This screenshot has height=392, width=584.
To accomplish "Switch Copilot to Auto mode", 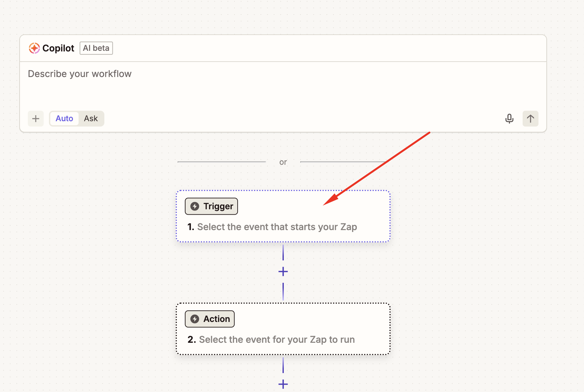I will [64, 119].
